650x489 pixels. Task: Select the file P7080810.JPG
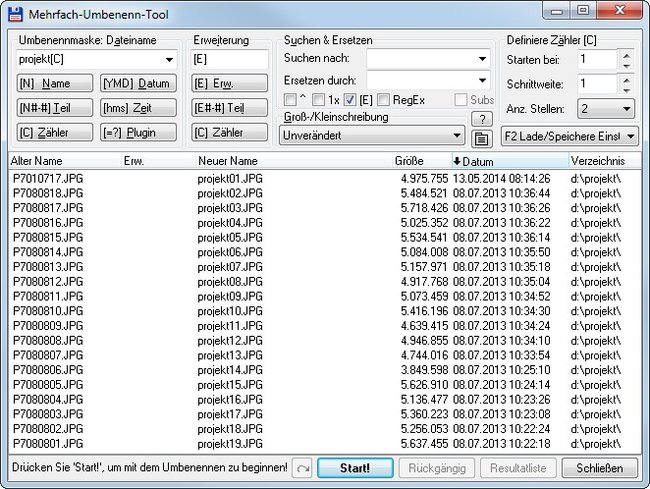pyautogui.click(x=48, y=311)
